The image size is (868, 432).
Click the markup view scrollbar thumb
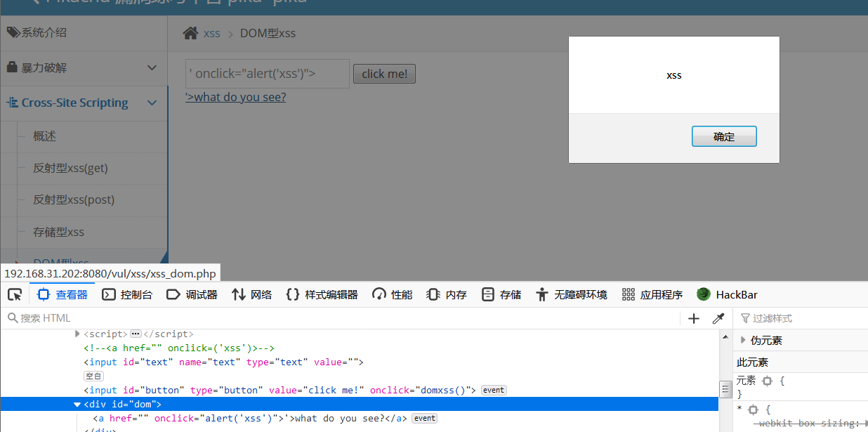click(725, 389)
